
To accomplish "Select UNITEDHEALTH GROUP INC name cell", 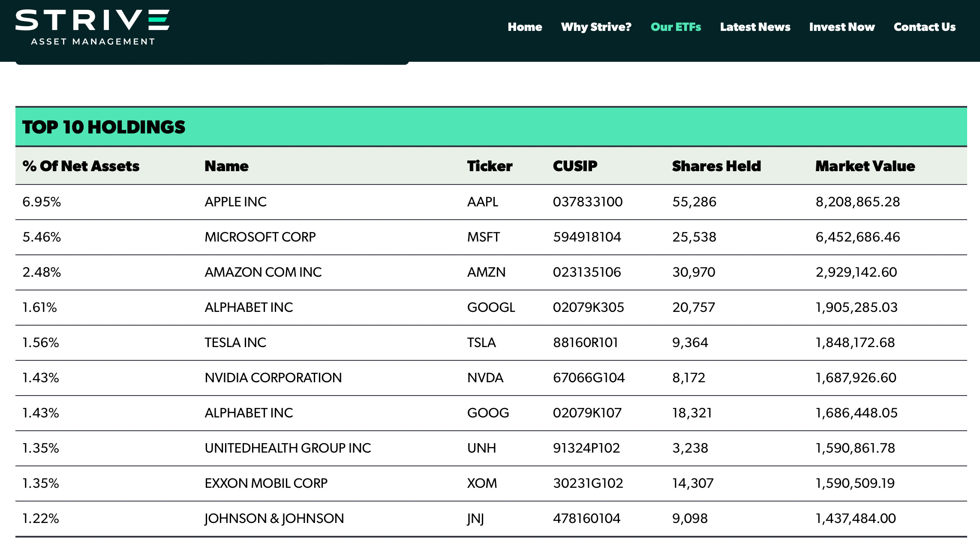I will point(288,448).
